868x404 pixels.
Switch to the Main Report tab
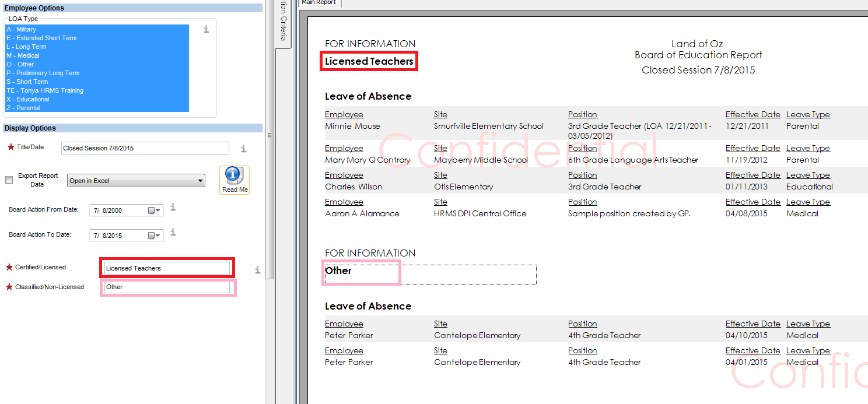point(318,3)
